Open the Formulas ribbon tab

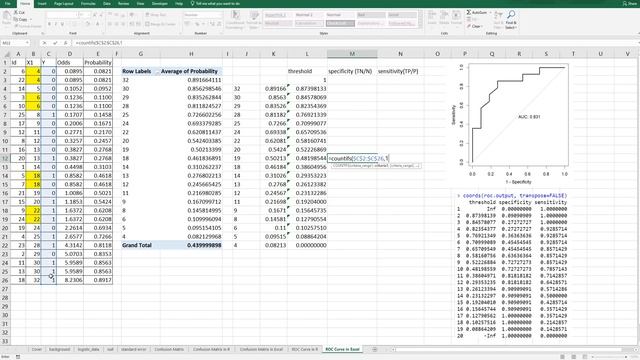coord(88,4)
